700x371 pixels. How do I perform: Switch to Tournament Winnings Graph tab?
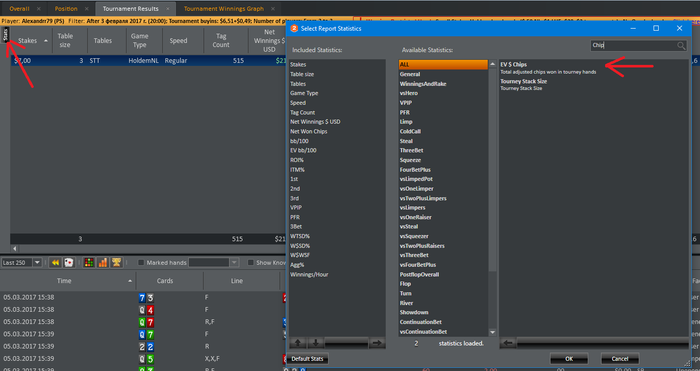(224, 8)
